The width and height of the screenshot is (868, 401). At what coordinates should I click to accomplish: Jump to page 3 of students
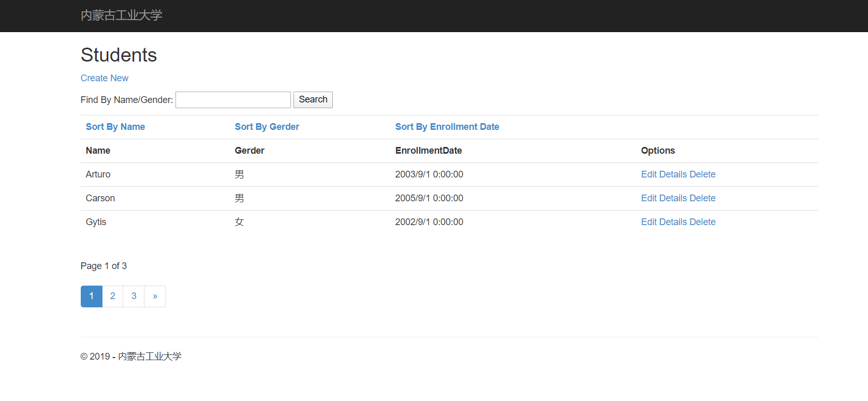click(x=134, y=296)
